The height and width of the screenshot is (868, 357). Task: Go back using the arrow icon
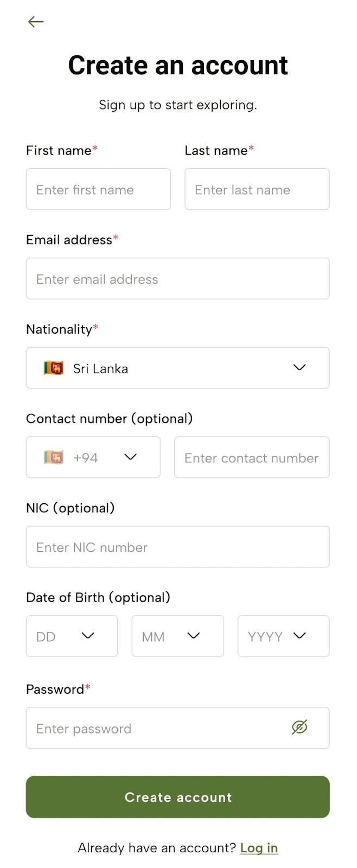click(x=36, y=22)
